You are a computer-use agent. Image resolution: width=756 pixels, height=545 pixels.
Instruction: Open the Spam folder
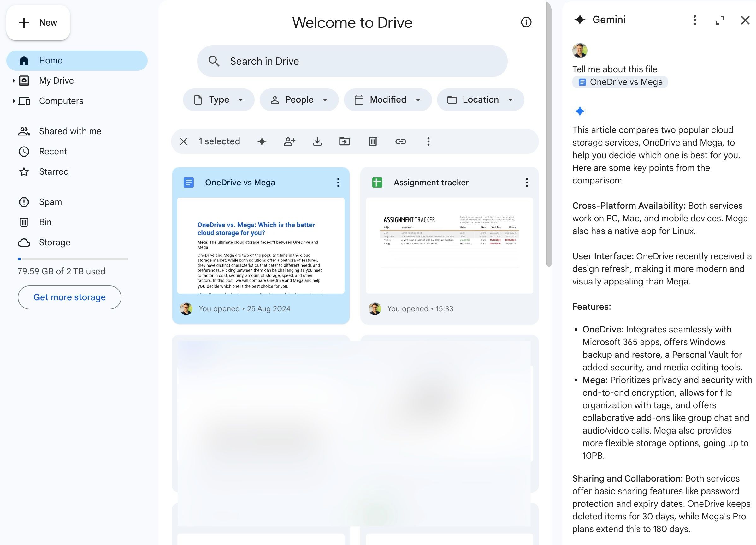pos(50,201)
